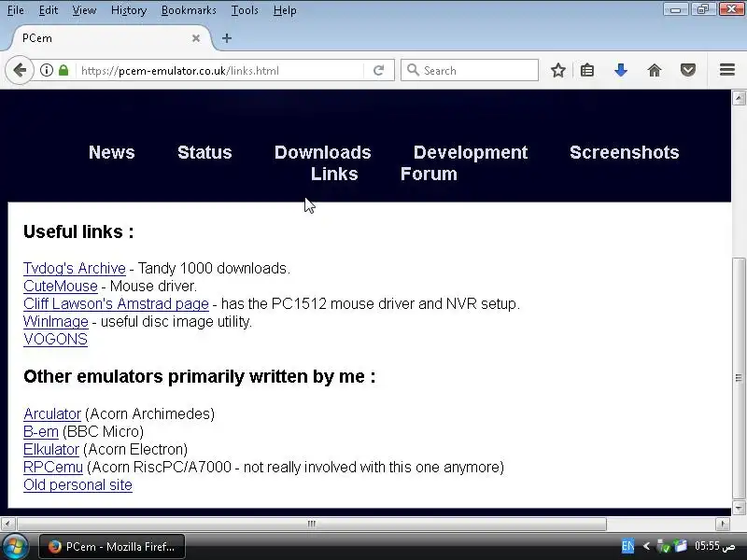Show bookmarks list icon
The height and width of the screenshot is (560, 747).
pyautogui.click(x=587, y=71)
